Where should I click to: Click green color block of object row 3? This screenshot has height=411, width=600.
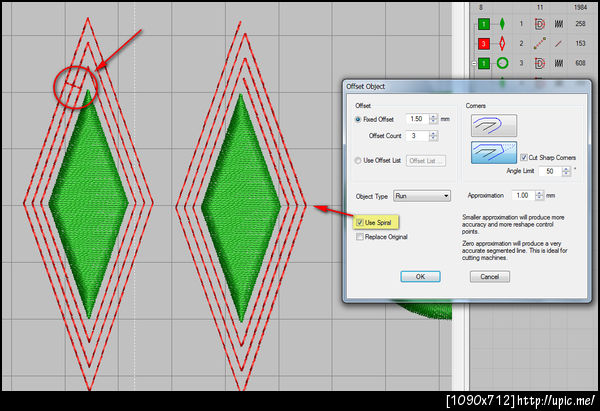point(484,63)
